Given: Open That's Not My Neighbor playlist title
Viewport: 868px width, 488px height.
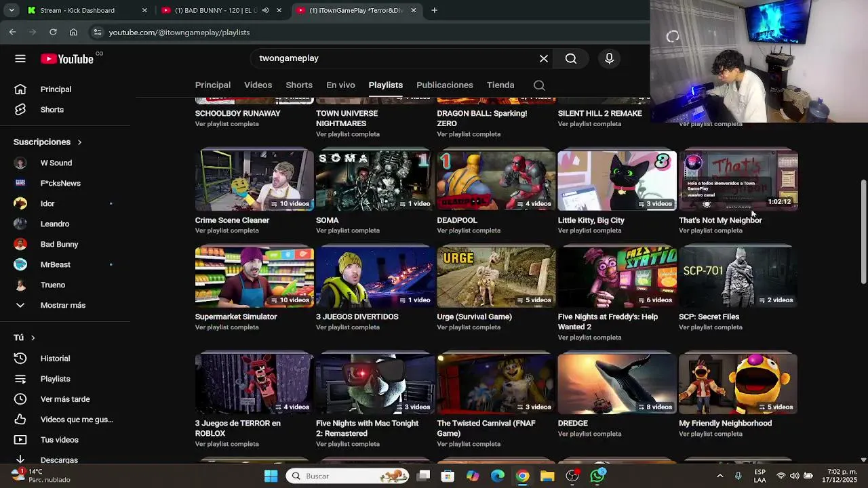Looking at the screenshot, I should (x=720, y=220).
